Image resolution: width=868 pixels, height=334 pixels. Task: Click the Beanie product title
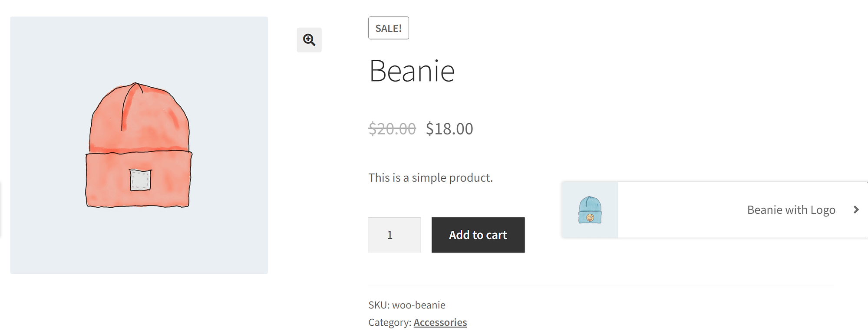click(412, 71)
